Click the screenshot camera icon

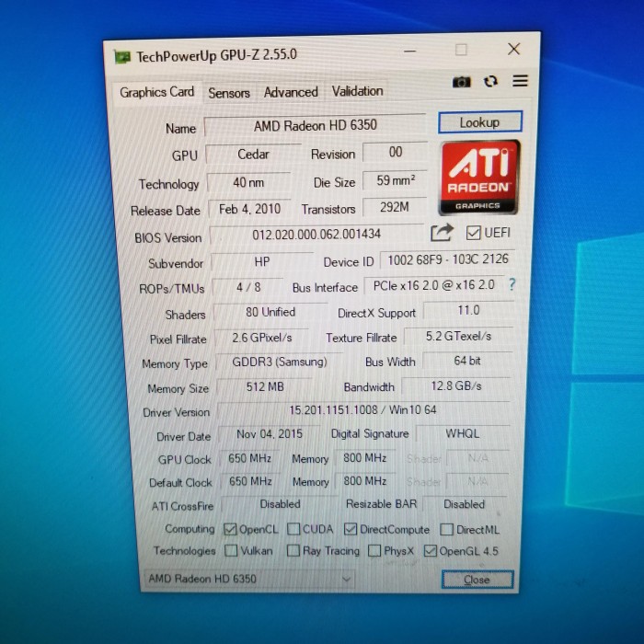461,82
